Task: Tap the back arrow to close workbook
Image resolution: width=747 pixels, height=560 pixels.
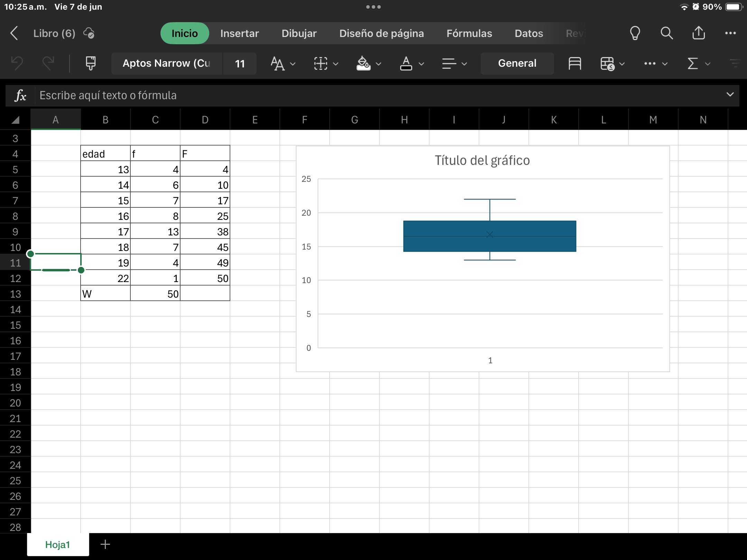Action: 14,33
